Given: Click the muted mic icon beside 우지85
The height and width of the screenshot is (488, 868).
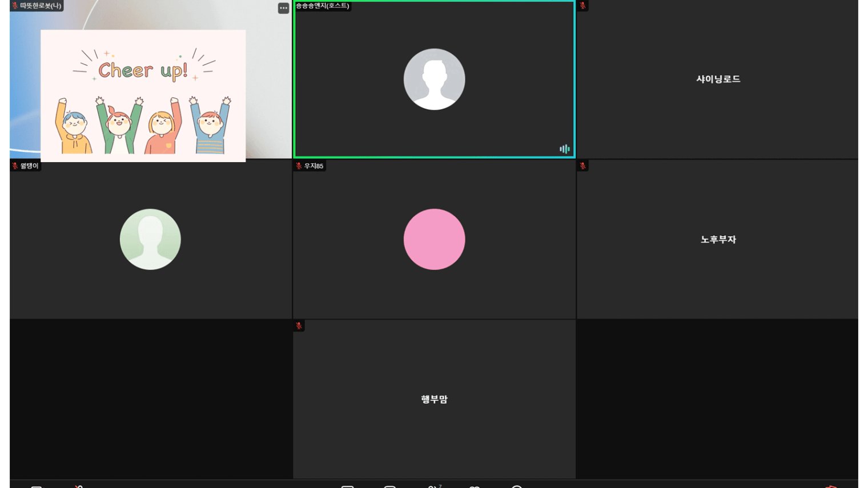Looking at the screenshot, I should [299, 166].
